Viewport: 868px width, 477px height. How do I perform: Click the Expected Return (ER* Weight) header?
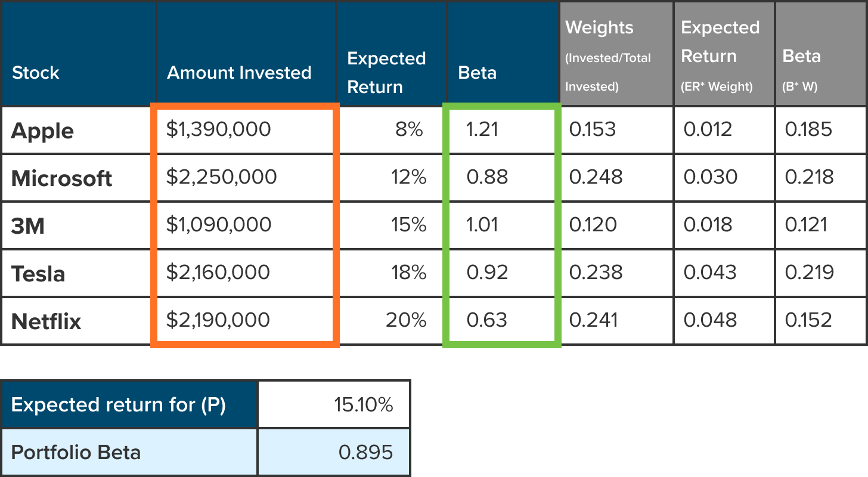coord(720,56)
